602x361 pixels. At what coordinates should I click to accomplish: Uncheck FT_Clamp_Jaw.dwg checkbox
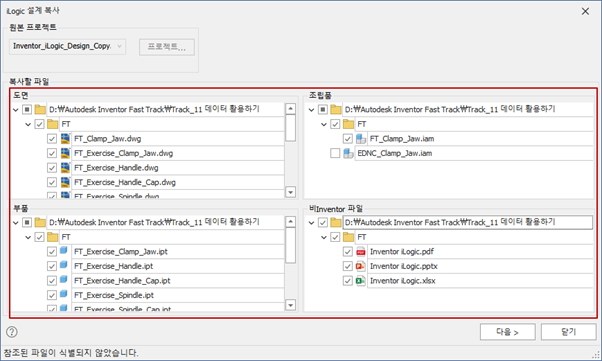point(52,139)
